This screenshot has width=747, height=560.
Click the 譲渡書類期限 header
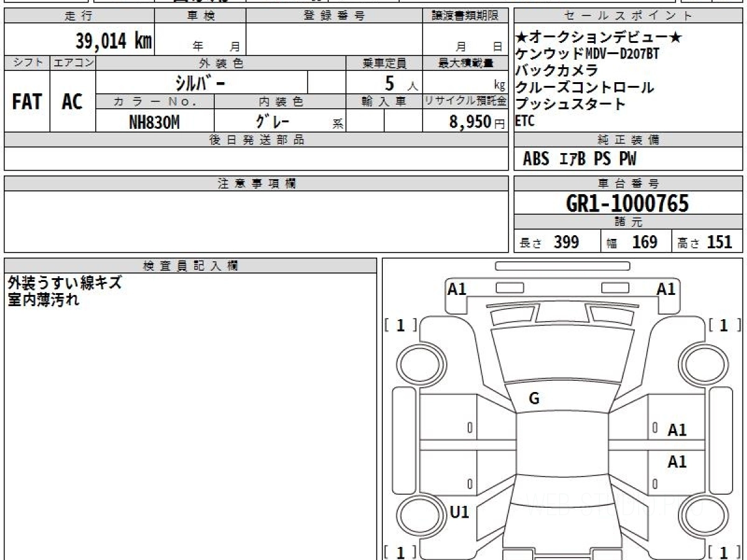[465, 16]
